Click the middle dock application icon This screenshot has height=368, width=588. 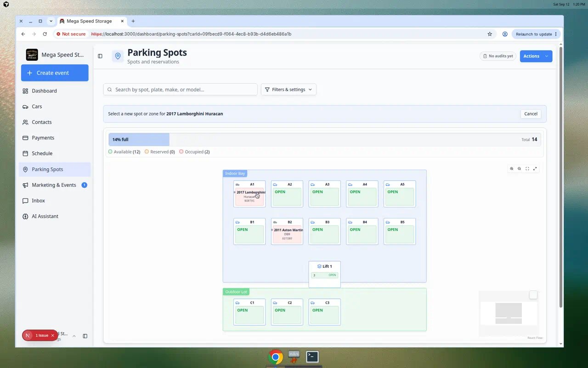(x=294, y=356)
